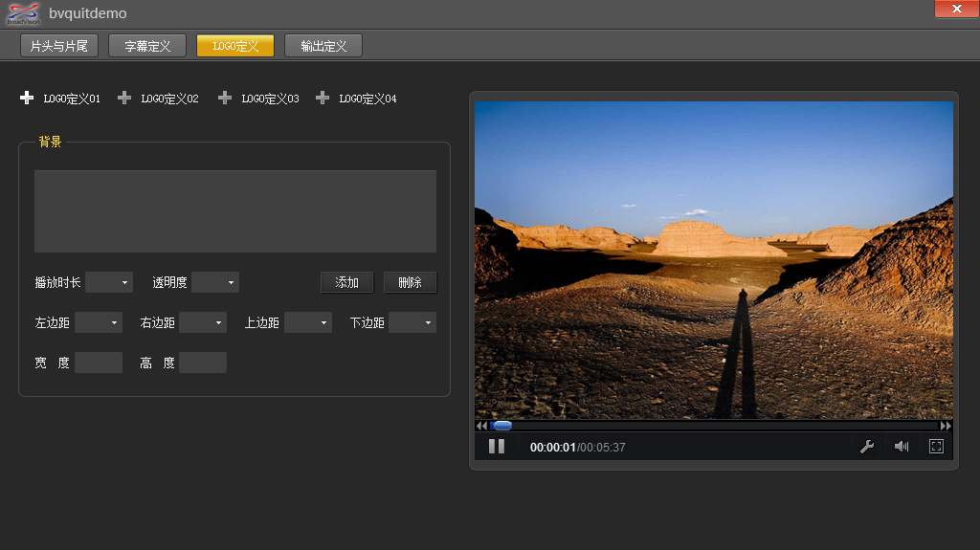Enter fullscreen mode in video player
The image size is (980, 550).
coord(936,446)
